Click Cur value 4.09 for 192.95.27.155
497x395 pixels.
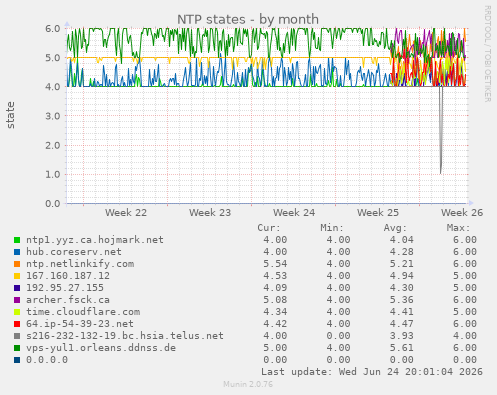275,288
